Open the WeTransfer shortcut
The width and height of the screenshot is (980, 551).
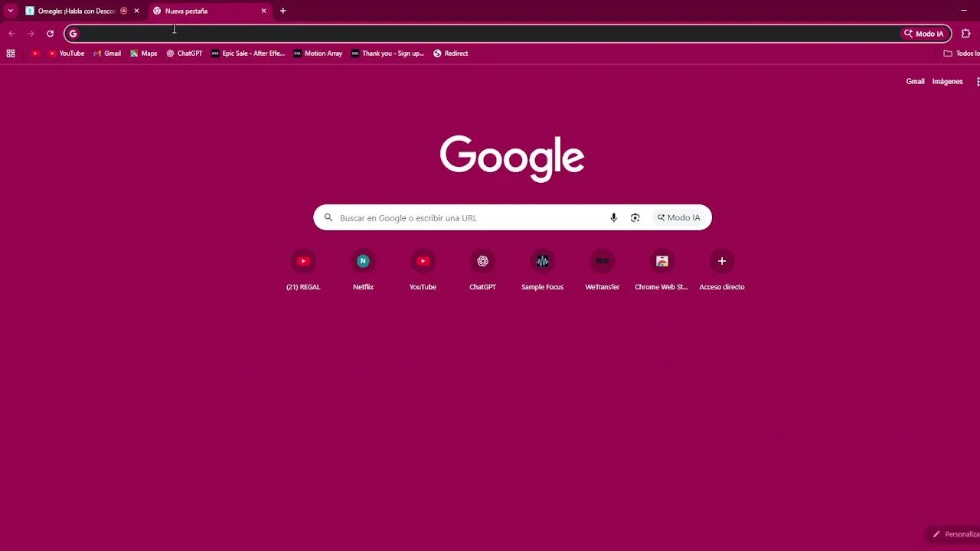tap(602, 271)
